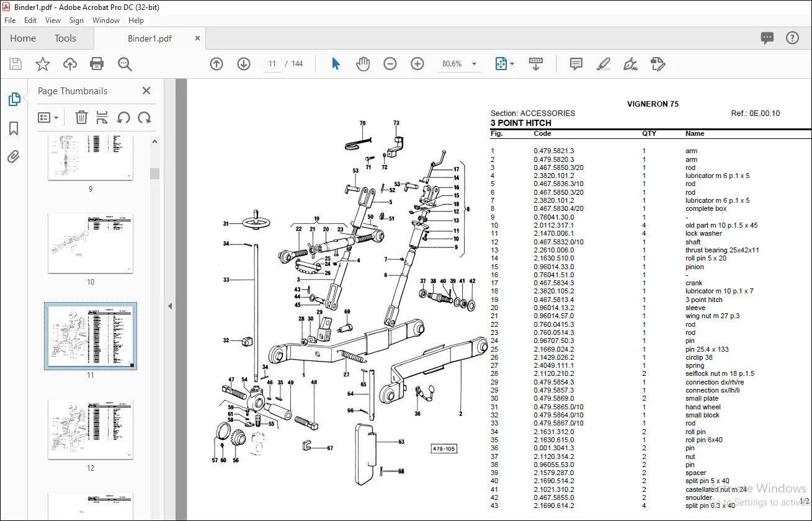Image resolution: width=812 pixels, height=521 pixels.
Task: Star the document as a favorite
Action: [43, 64]
